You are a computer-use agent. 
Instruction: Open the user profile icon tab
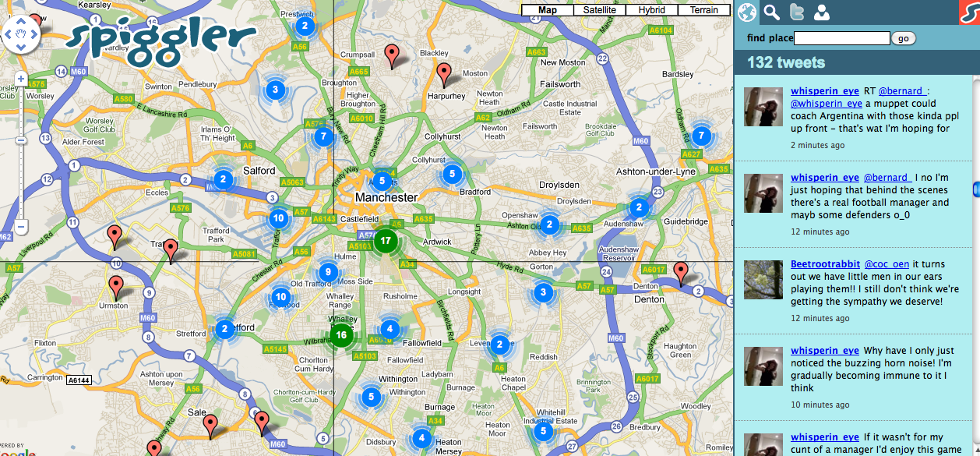[821, 12]
